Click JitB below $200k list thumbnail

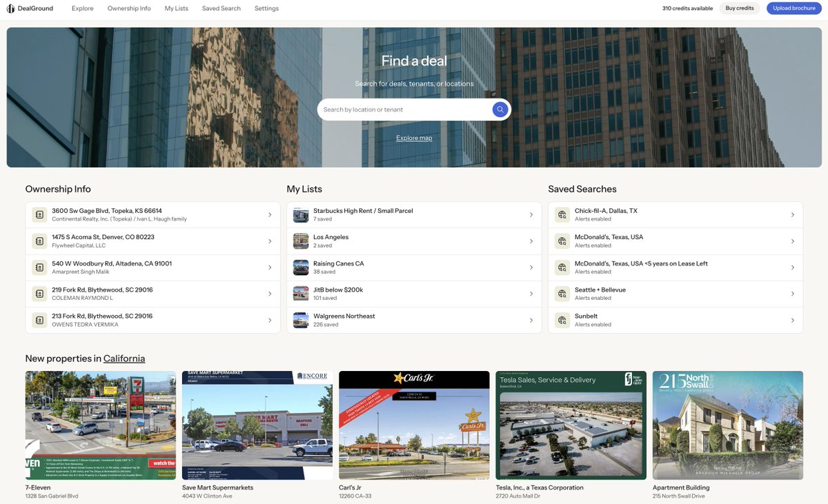[301, 294]
